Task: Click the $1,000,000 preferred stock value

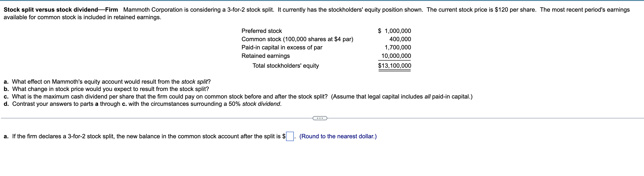Action: click(x=394, y=31)
